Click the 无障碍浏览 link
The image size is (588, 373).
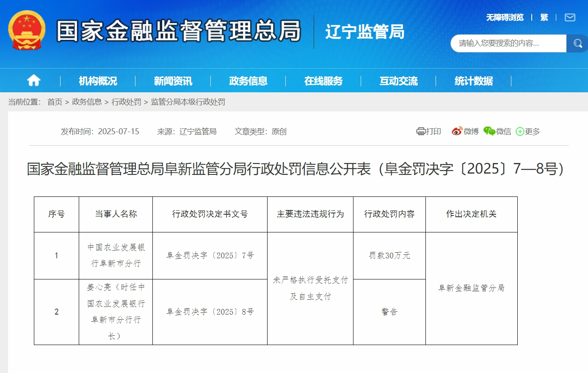coord(505,17)
